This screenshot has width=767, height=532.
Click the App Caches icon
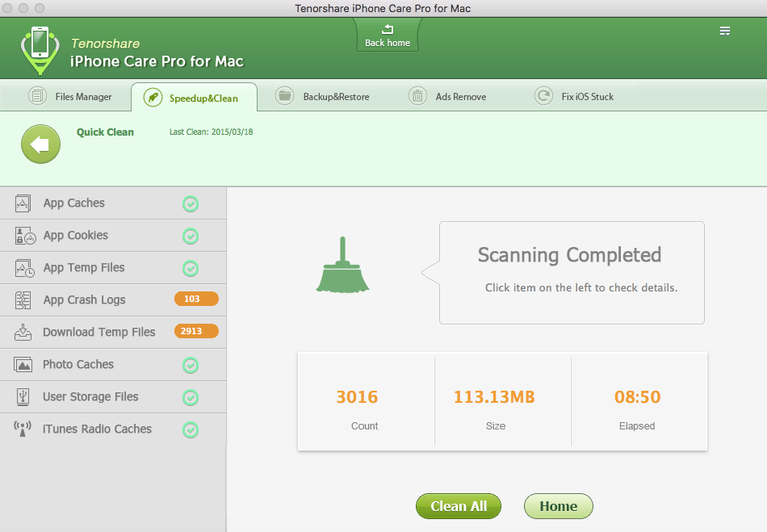[x=23, y=203]
